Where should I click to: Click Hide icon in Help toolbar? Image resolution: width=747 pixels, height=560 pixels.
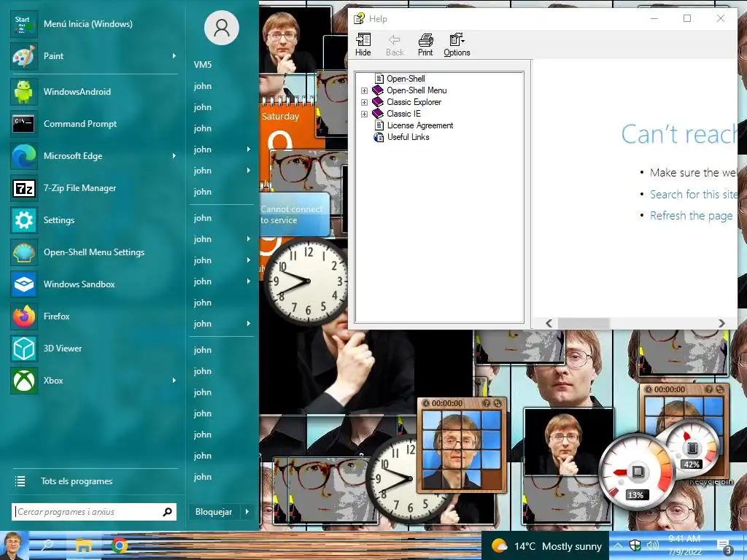click(x=363, y=44)
